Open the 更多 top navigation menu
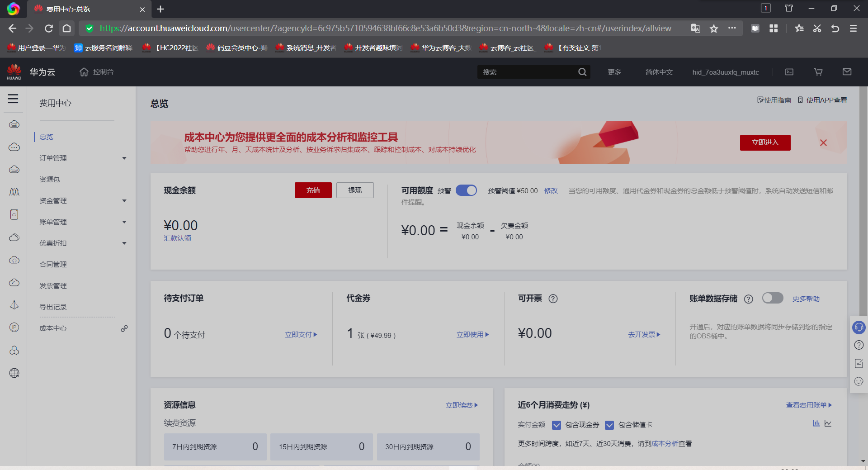 [614, 72]
